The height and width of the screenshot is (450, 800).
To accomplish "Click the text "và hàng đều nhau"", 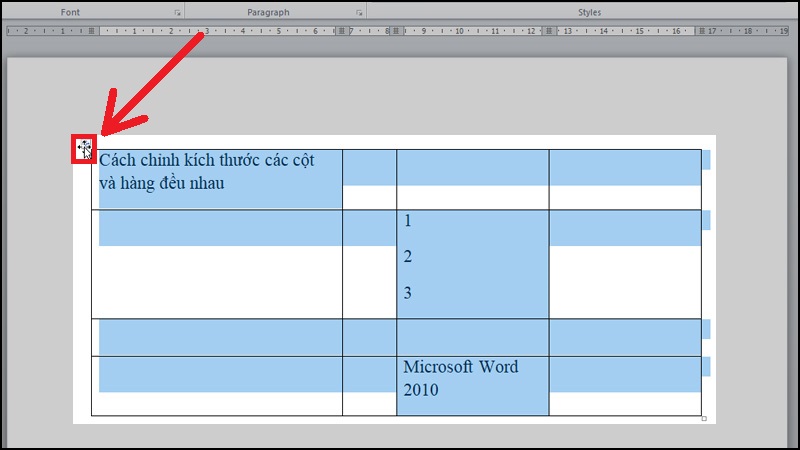I will click(x=162, y=183).
